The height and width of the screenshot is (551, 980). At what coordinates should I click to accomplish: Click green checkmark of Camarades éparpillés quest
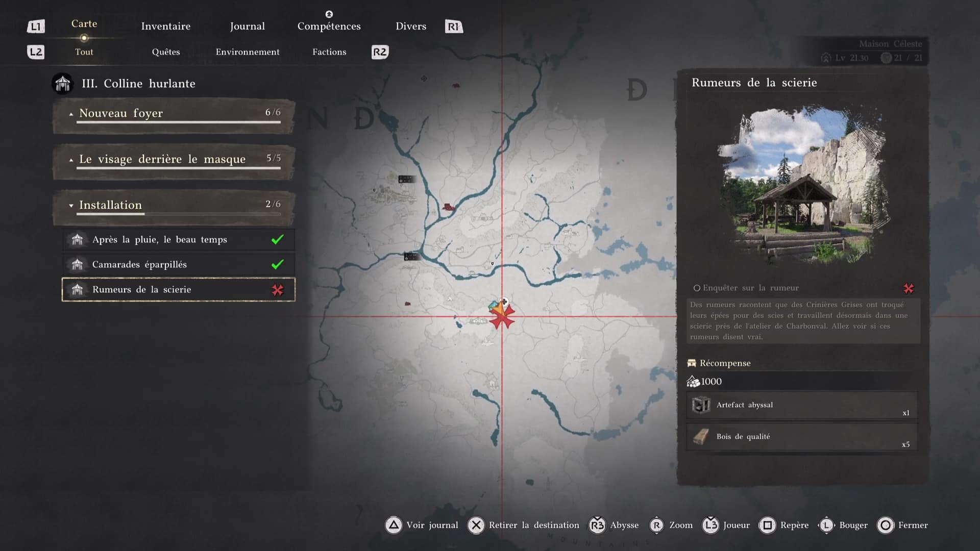(x=278, y=264)
